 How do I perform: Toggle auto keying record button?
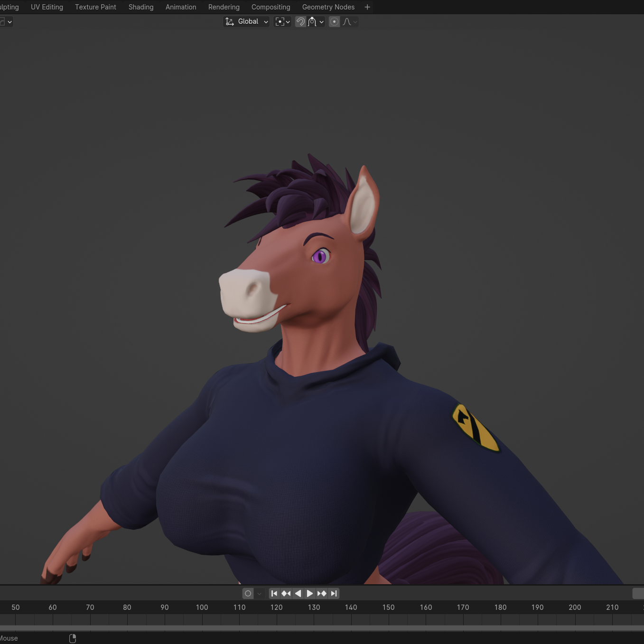[248, 593]
